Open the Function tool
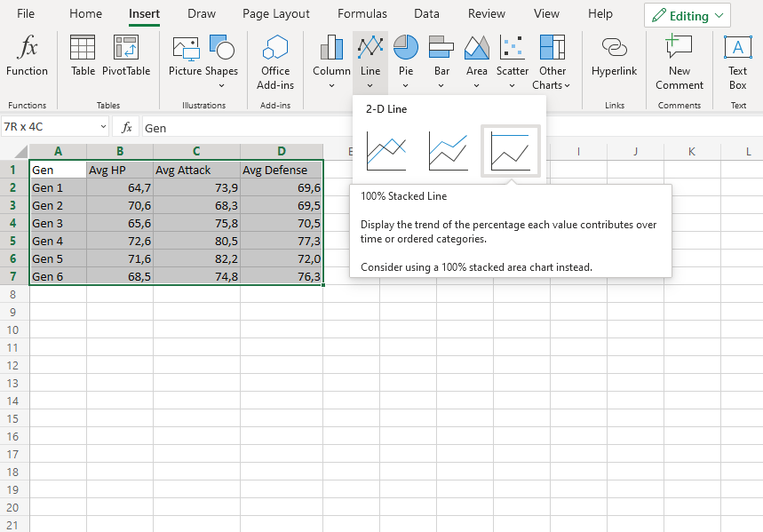763x532 pixels. (x=27, y=53)
